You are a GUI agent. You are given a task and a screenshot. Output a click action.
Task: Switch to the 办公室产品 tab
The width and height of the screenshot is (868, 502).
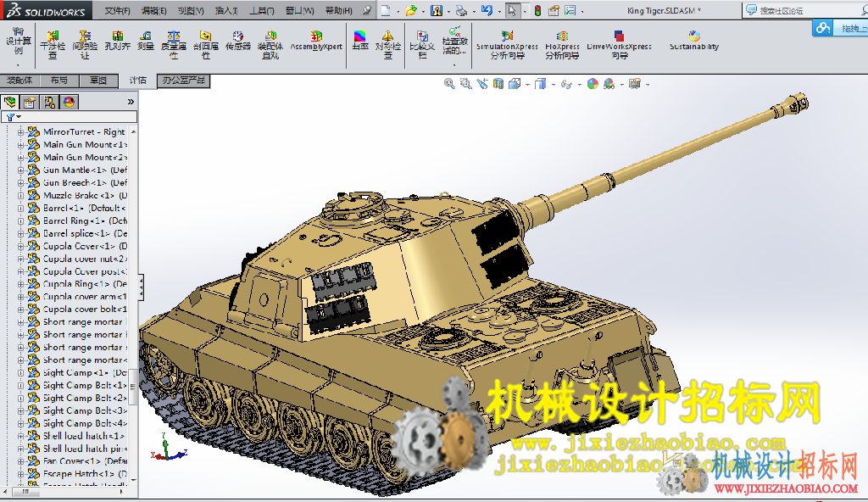183,81
